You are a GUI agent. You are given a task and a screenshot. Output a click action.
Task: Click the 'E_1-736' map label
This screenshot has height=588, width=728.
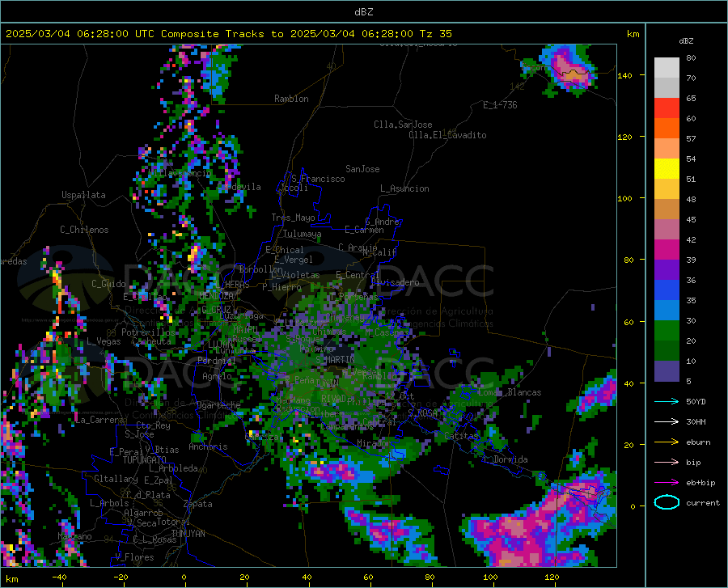pos(500,105)
